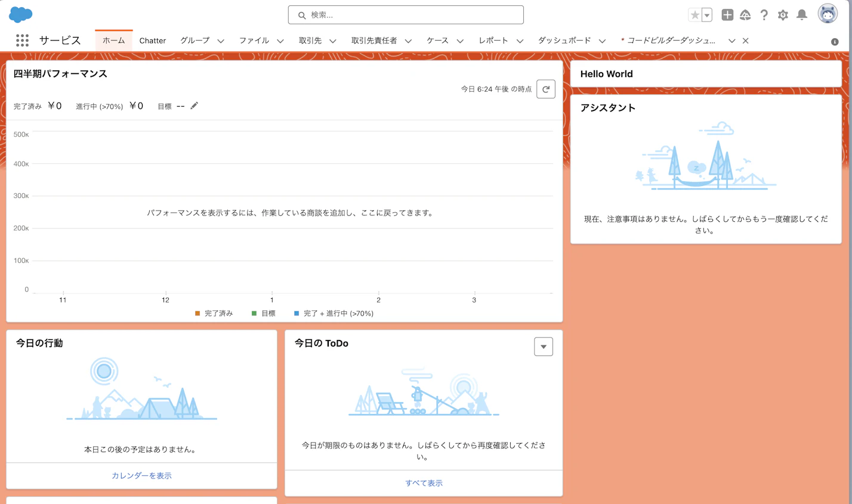Image resolution: width=852 pixels, height=504 pixels.
Task: Click the 検索 search field
Action: pyautogui.click(x=406, y=15)
